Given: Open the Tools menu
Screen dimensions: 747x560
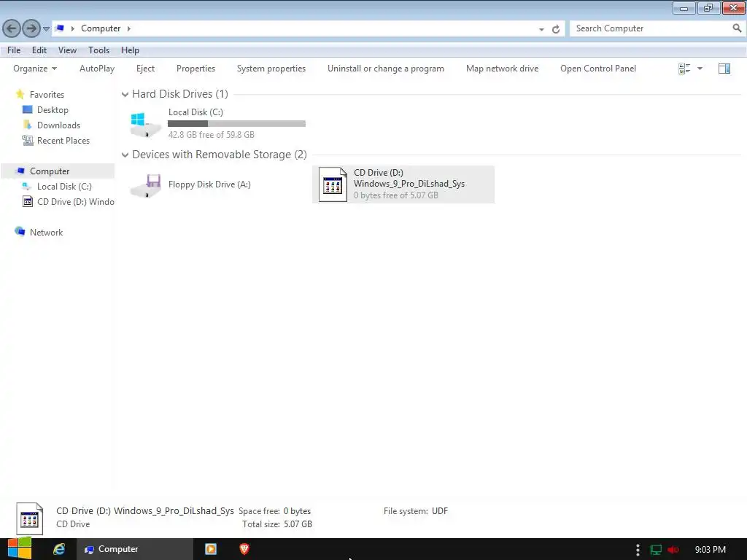Looking at the screenshot, I should pyautogui.click(x=98, y=50).
